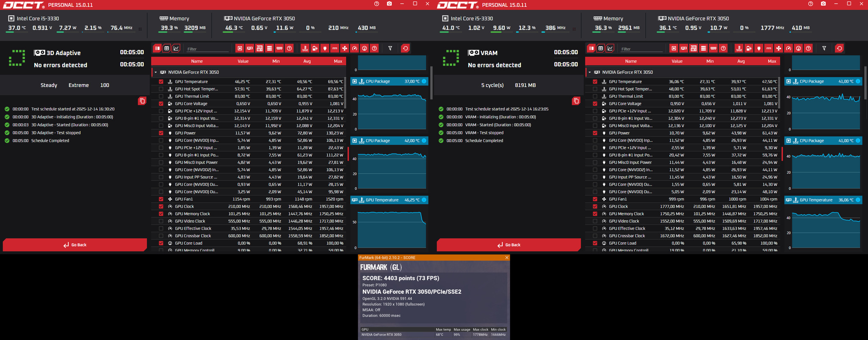868x340 pixels.
Task: Check GPU Hot Spot Temperature in 3D Adaptive window
Action: pos(161,89)
